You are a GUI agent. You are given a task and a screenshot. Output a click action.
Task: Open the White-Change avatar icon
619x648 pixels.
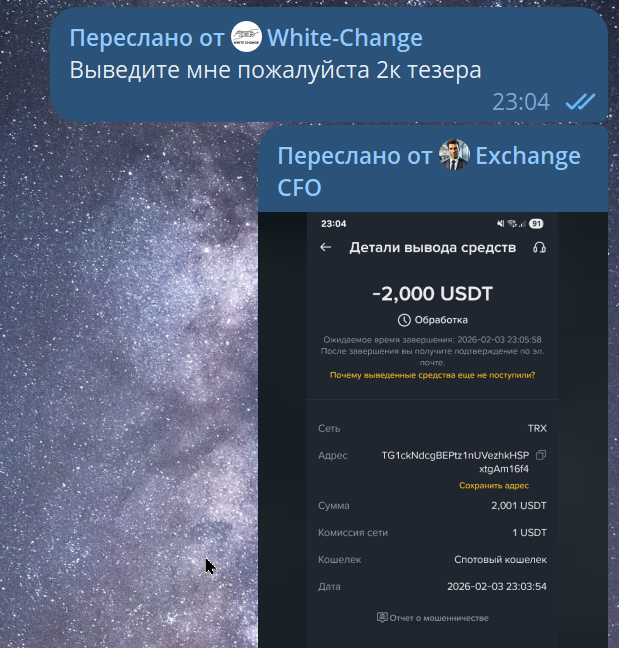click(246, 37)
